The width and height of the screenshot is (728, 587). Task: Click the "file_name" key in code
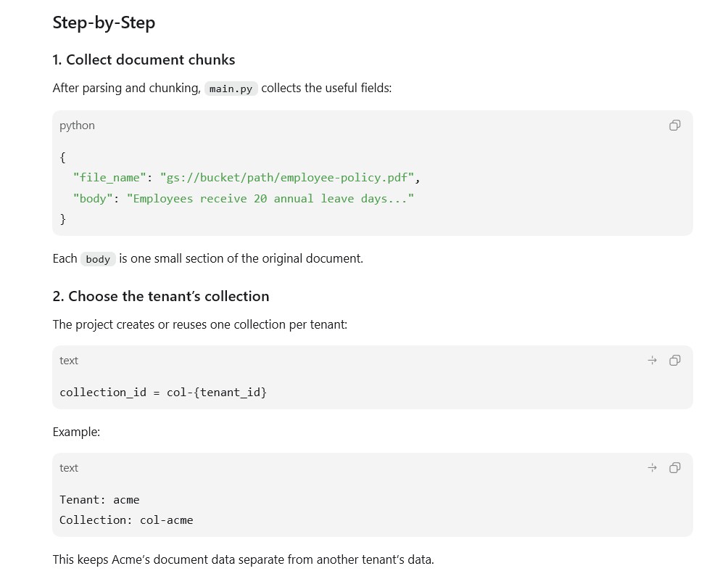coord(109,178)
